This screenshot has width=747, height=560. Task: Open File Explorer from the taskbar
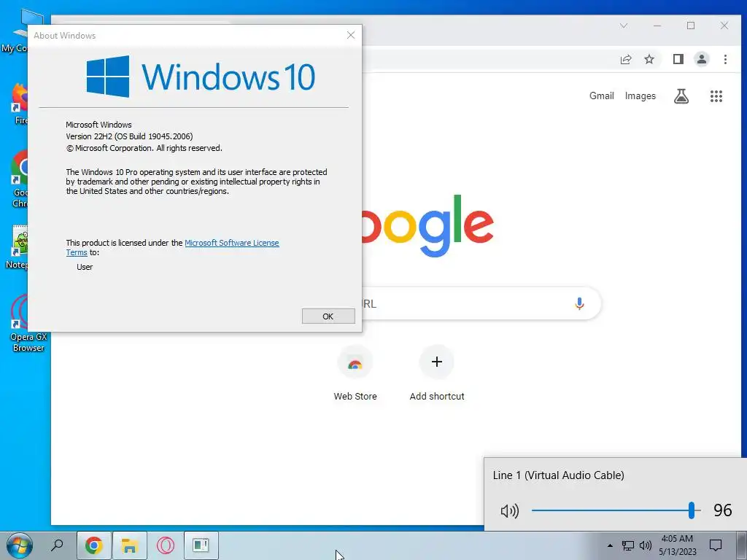click(130, 545)
